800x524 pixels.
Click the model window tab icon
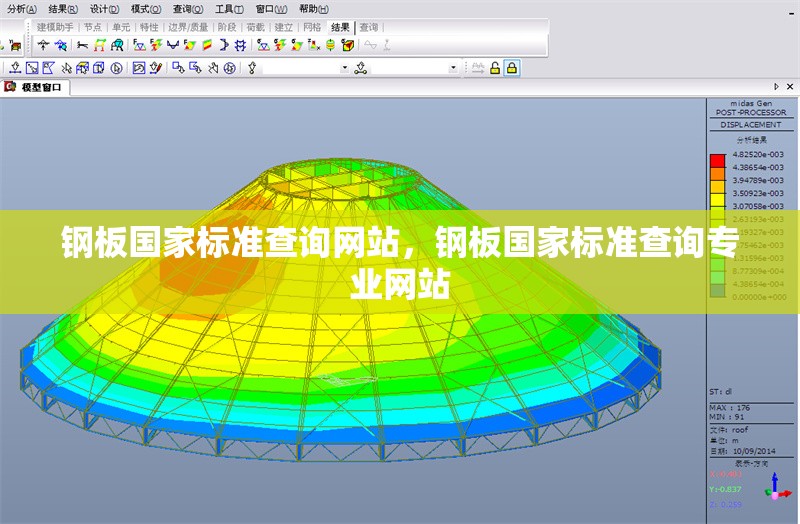[x=11, y=88]
